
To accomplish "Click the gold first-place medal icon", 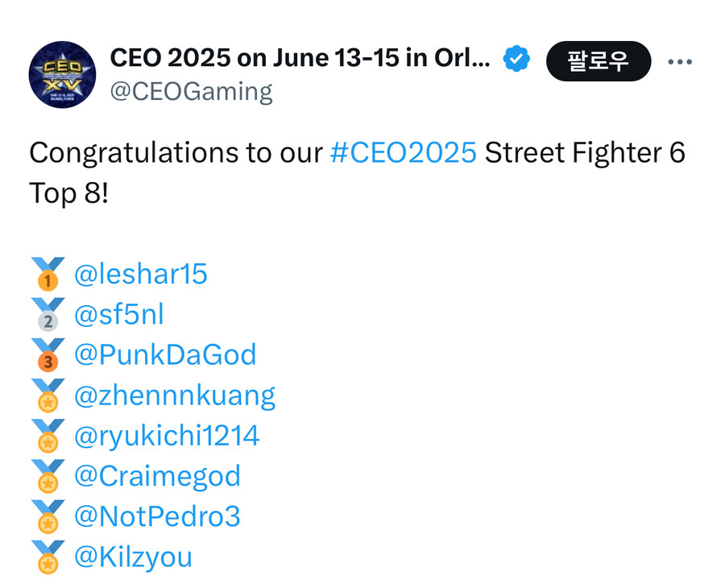I will click(x=48, y=274).
